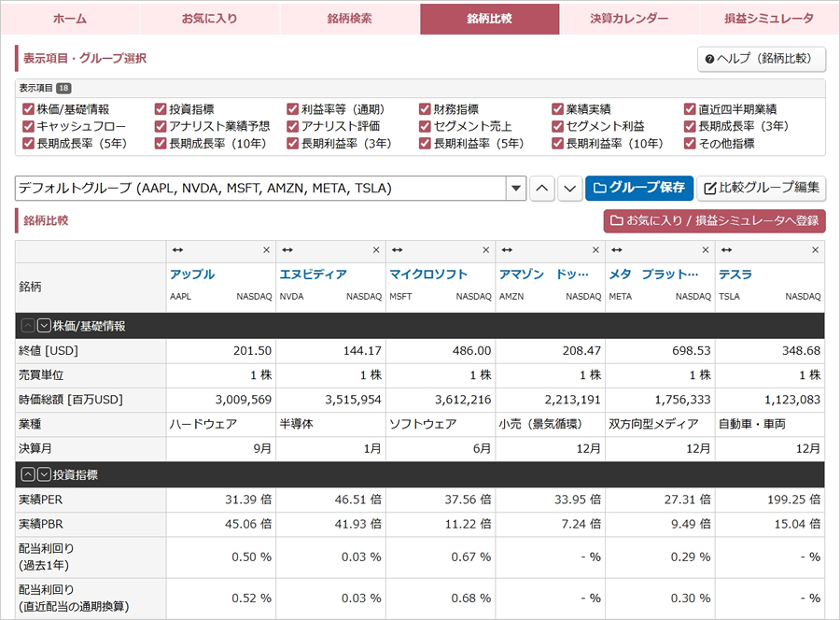Disable アナリスト業績予想 checkbox
Screen dimensions: 840x620
161,126
